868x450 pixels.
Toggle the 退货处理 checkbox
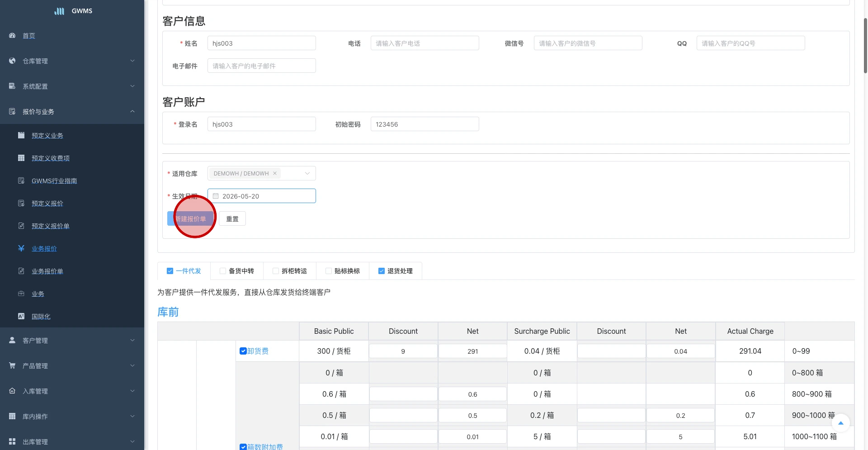(x=382, y=271)
